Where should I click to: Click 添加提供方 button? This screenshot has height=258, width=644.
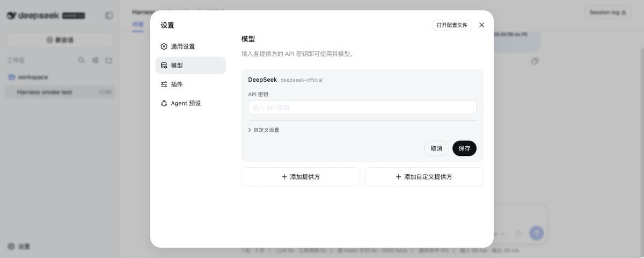click(301, 177)
